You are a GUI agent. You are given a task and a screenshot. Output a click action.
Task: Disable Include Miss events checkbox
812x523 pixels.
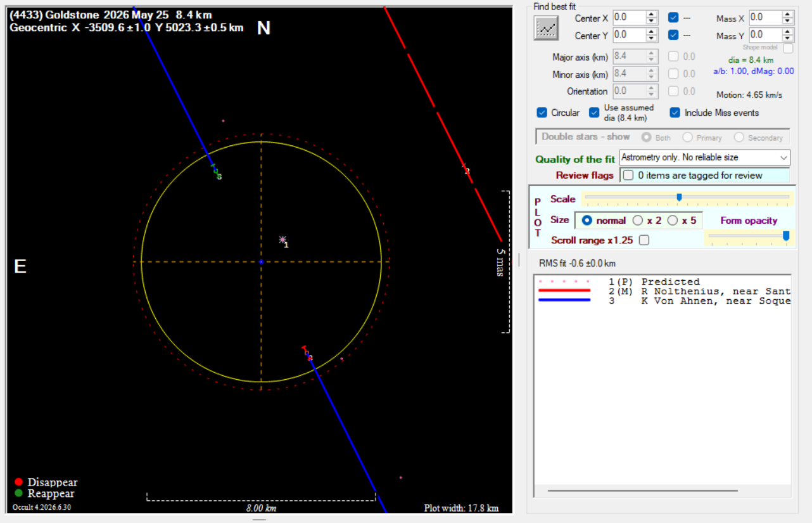point(675,113)
